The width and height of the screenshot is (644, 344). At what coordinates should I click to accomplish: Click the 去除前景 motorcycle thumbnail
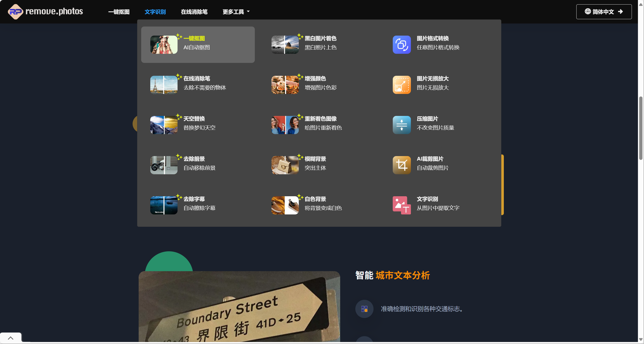[164, 165]
